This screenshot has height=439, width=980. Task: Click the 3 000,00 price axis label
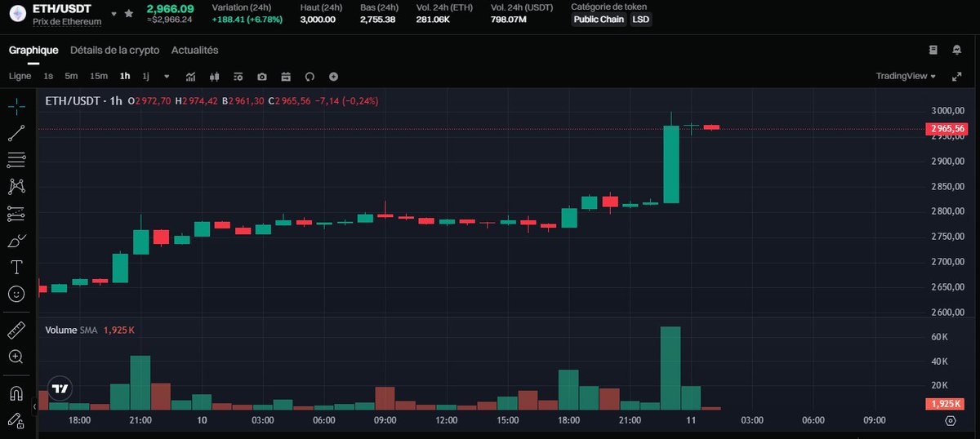point(947,110)
